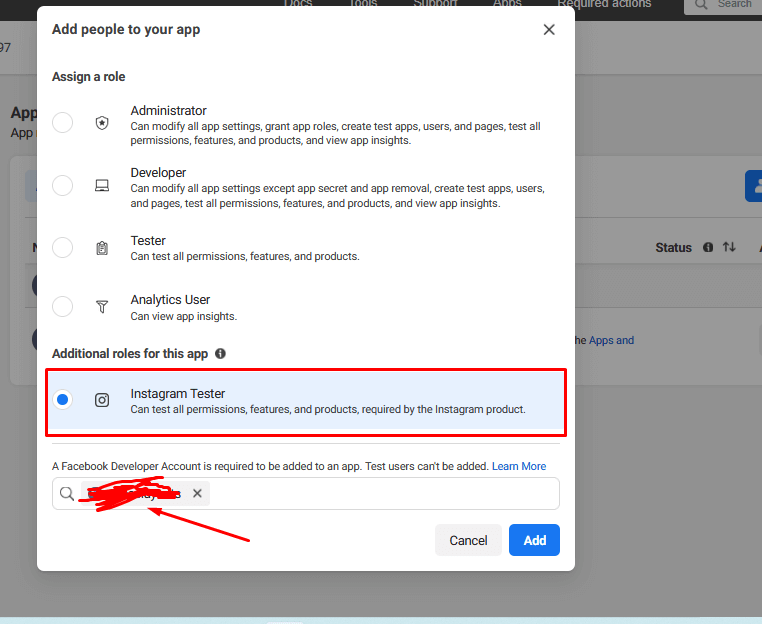This screenshot has width=762, height=624.
Task: Sort by the Status column arrows
Action: (x=729, y=247)
